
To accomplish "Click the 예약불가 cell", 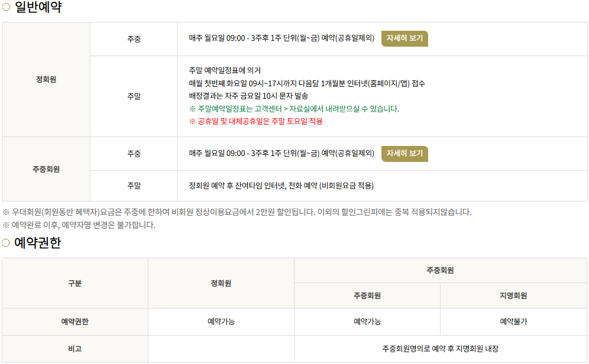I will pyautogui.click(x=513, y=321).
